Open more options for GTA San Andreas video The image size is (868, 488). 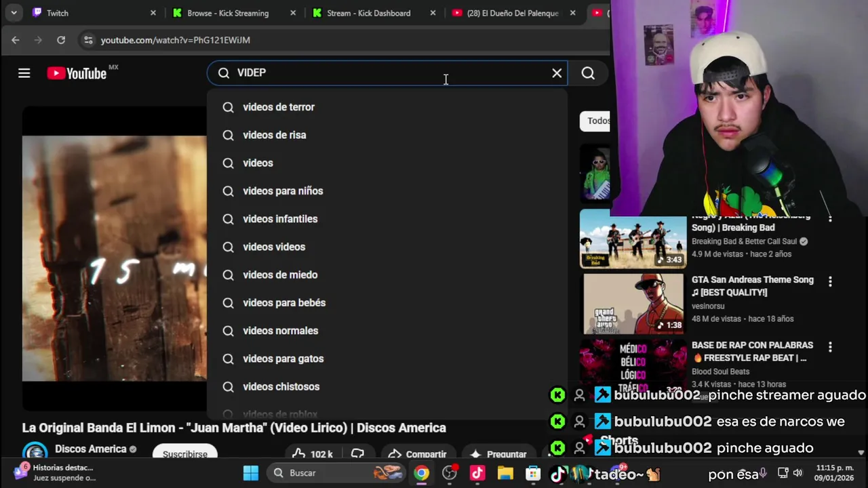tap(830, 281)
